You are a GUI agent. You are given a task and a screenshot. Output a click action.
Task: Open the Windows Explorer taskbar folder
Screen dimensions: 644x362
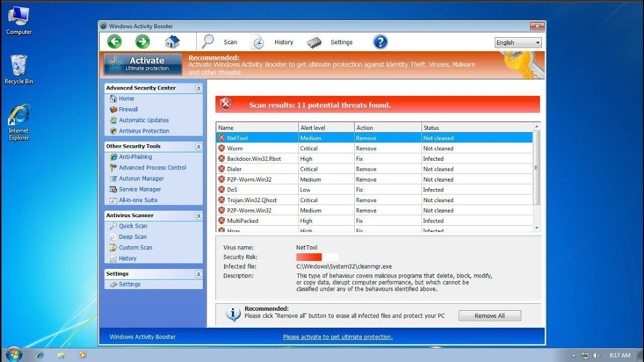pos(61,355)
